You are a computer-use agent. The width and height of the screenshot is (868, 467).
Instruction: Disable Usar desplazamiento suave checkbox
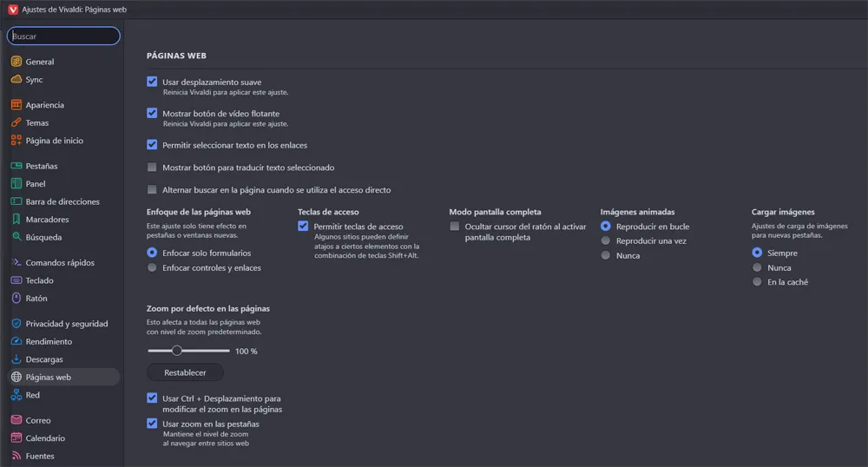coord(152,82)
